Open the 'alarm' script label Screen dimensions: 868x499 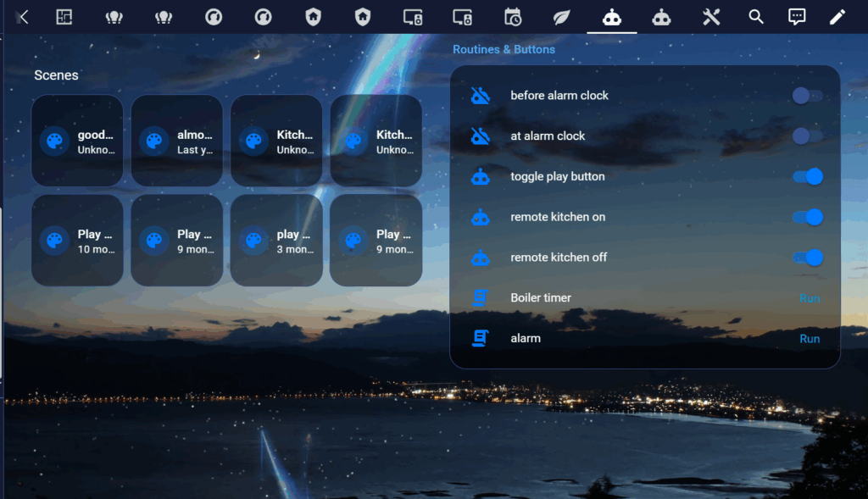[x=526, y=338]
